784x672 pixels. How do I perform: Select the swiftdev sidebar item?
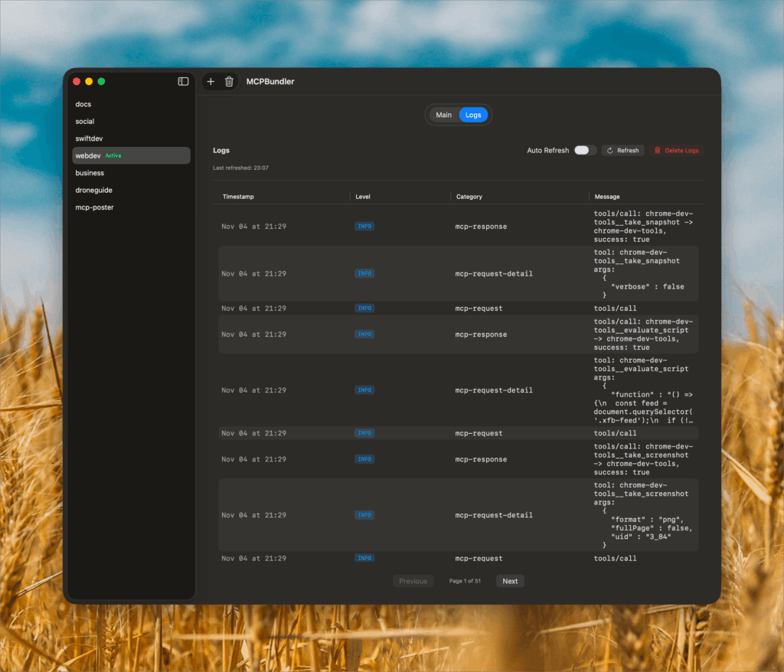(x=89, y=139)
